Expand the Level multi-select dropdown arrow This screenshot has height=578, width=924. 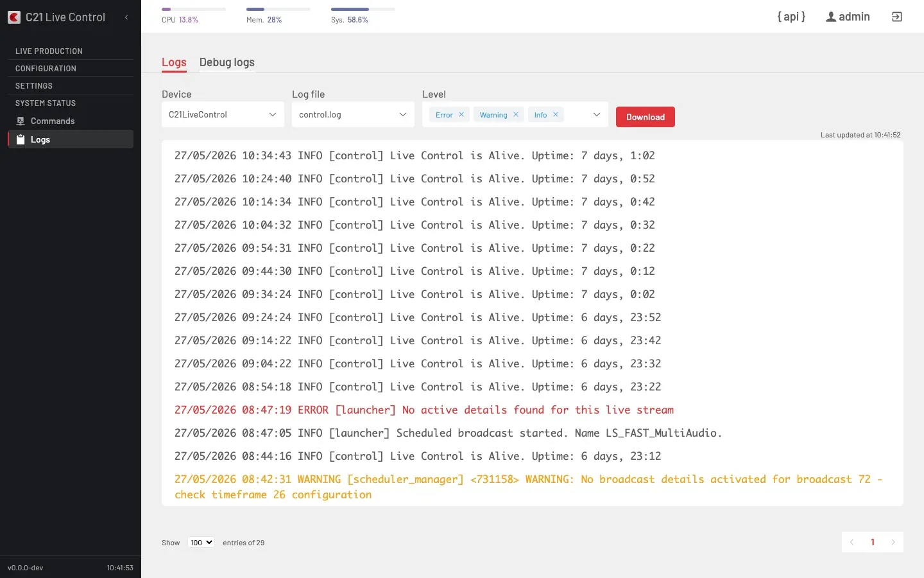tap(597, 114)
